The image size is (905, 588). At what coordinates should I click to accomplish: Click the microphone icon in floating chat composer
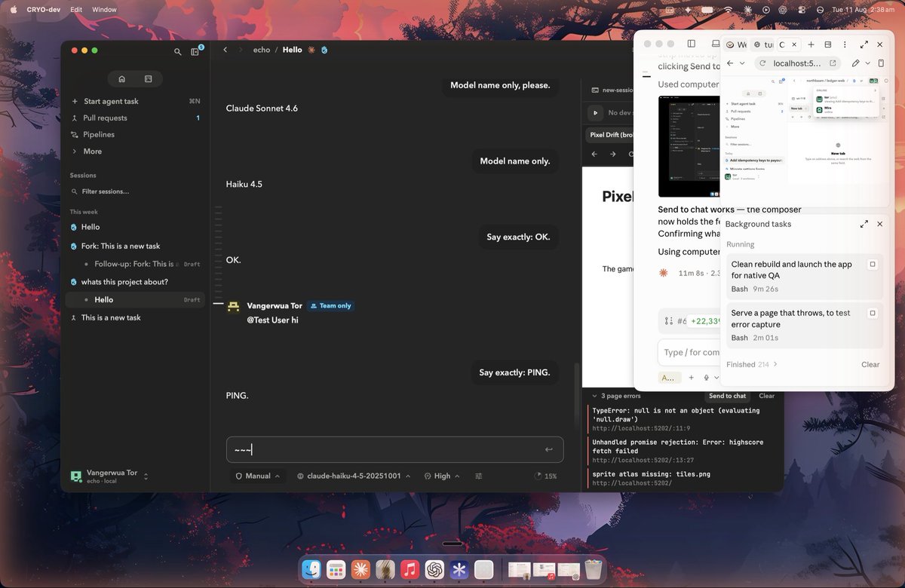tap(707, 378)
